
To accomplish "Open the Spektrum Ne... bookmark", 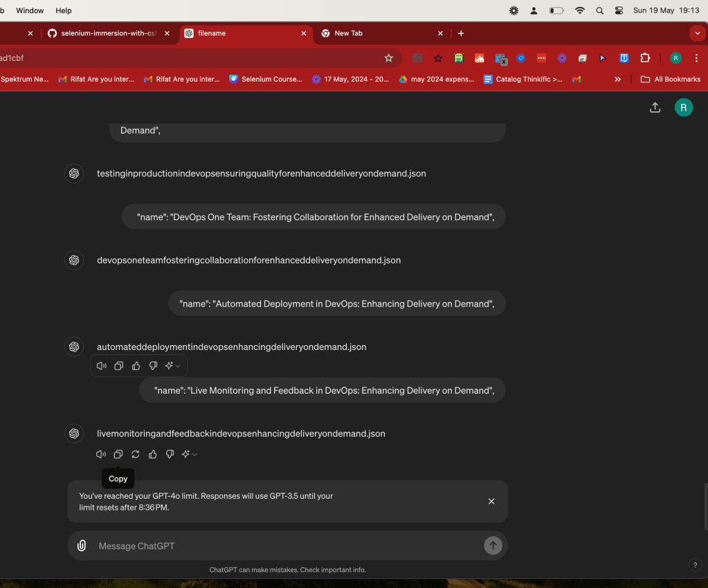I will 24,79.
